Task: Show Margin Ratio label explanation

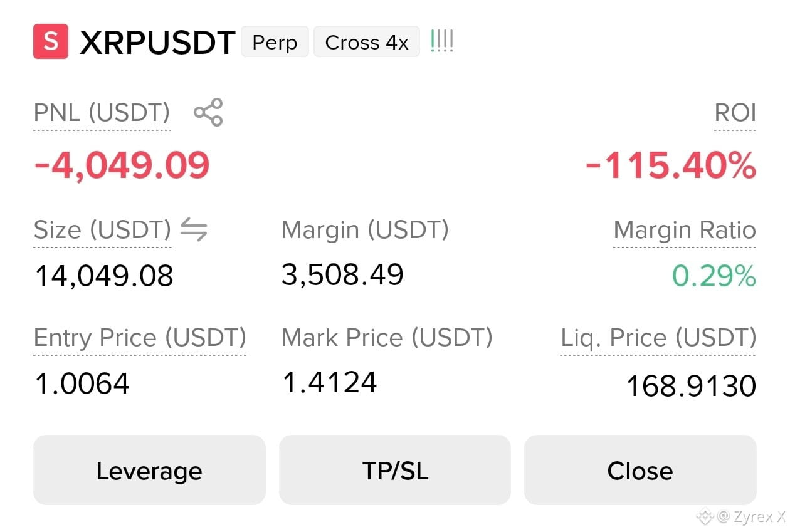Action: coord(685,230)
